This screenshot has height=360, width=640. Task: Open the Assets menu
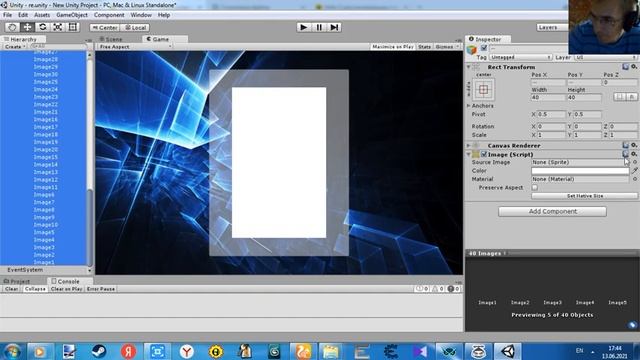tap(42, 15)
